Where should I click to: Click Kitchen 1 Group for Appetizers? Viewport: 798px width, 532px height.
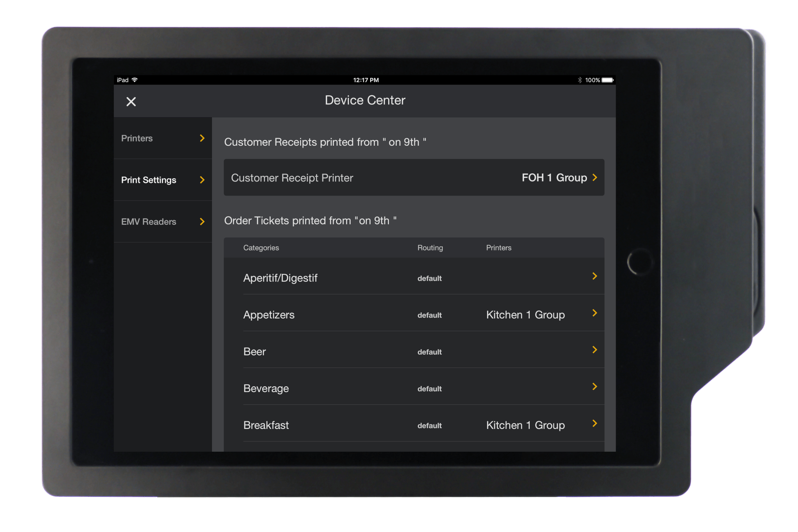click(x=525, y=315)
